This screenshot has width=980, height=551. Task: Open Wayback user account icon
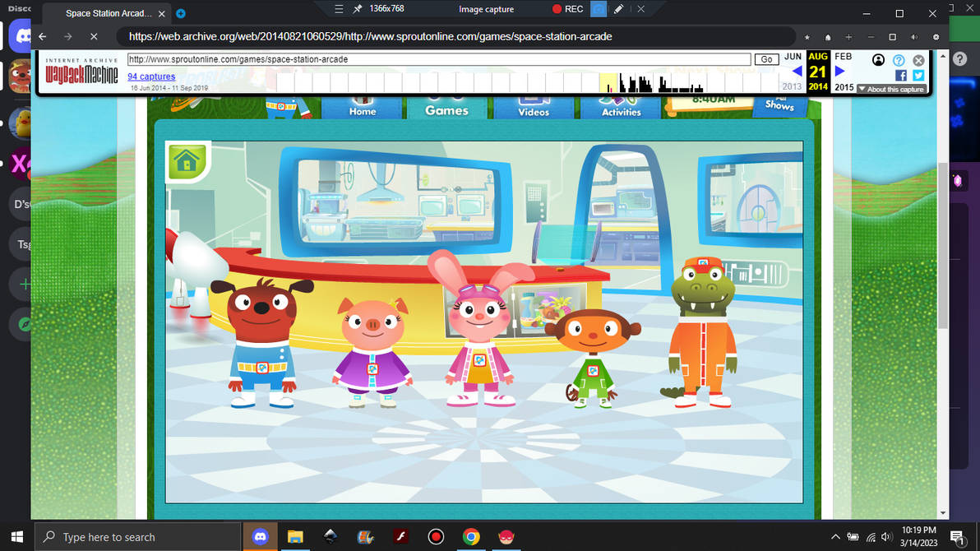[878, 60]
